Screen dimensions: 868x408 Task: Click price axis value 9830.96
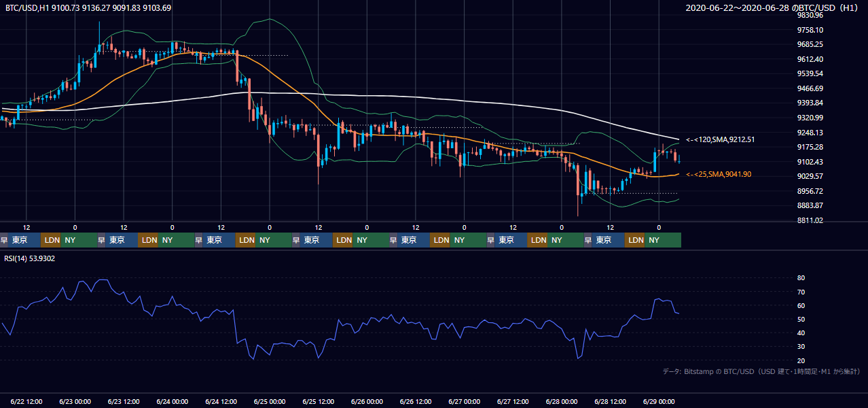810,15
